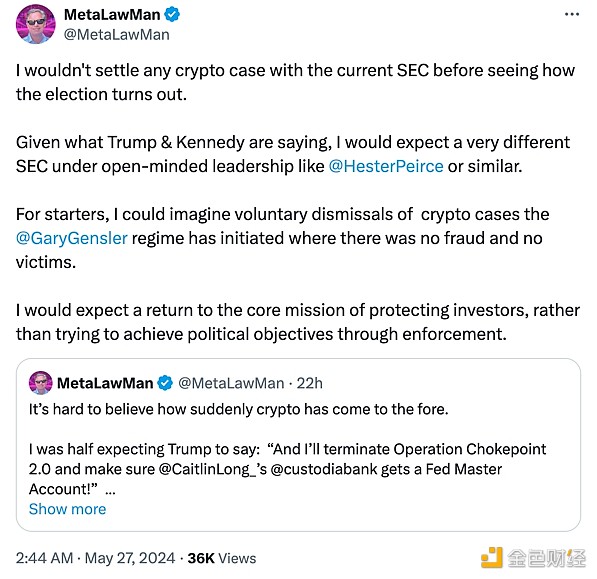Open the quoted tweet's MetaLawMan name
This screenshot has width=597, height=579.
pyautogui.click(x=105, y=383)
